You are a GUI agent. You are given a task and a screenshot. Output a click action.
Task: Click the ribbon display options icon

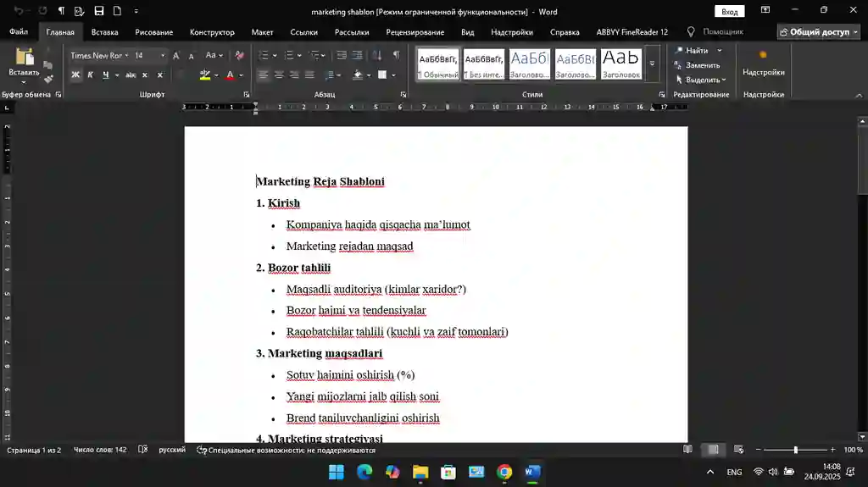(765, 10)
